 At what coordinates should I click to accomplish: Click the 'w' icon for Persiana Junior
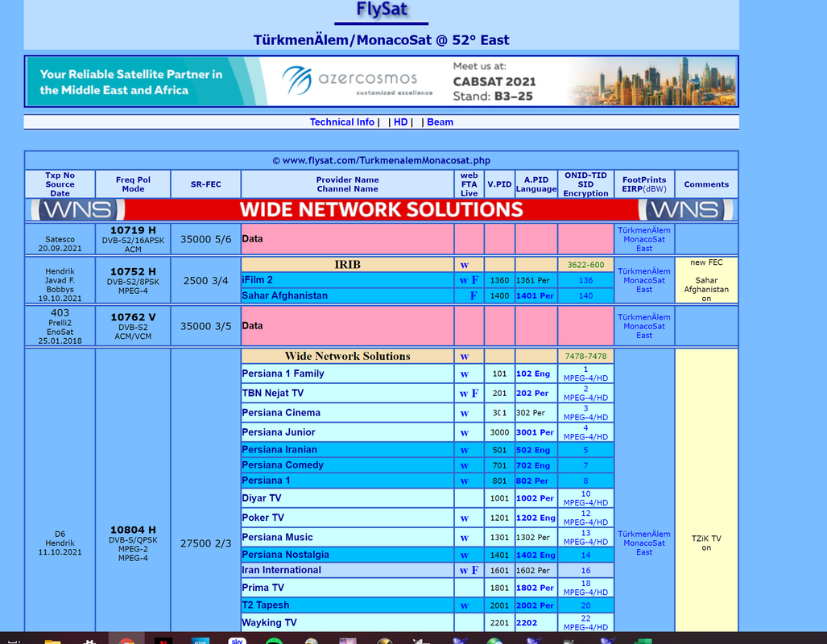click(464, 432)
